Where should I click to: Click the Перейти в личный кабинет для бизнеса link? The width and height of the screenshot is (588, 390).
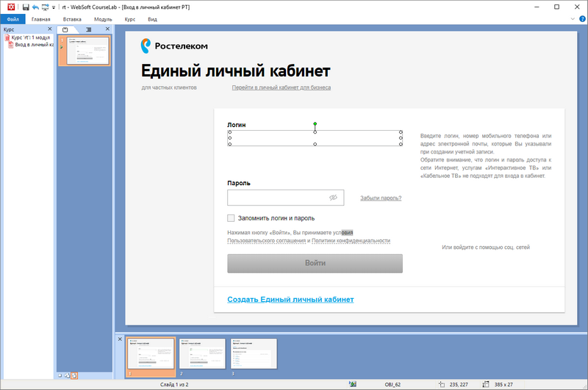coord(282,87)
